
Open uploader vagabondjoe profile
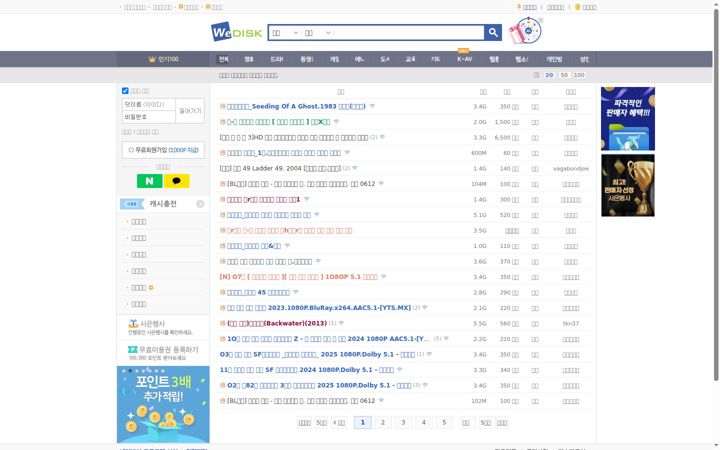click(571, 169)
